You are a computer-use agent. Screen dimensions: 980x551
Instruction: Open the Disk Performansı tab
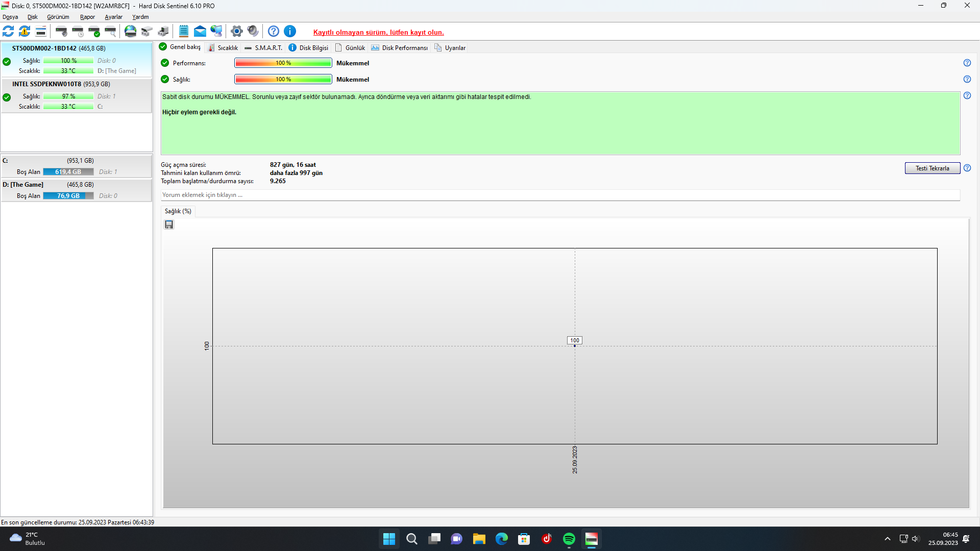400,48
